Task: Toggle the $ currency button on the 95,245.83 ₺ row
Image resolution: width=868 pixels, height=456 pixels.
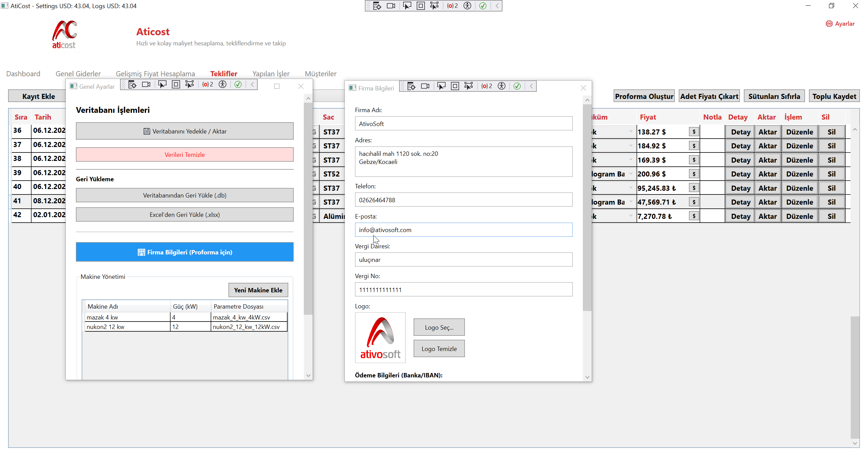Action: tap(694, 188)
